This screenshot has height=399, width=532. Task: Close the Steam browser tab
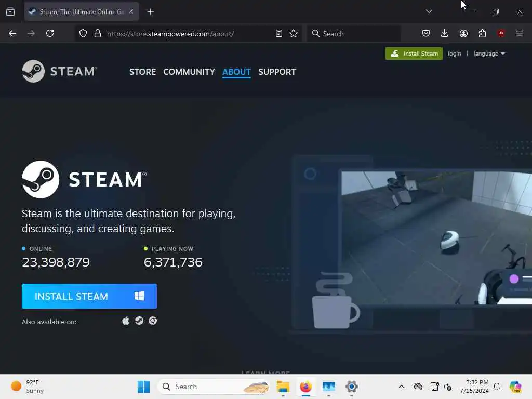(x=131, y=11)
